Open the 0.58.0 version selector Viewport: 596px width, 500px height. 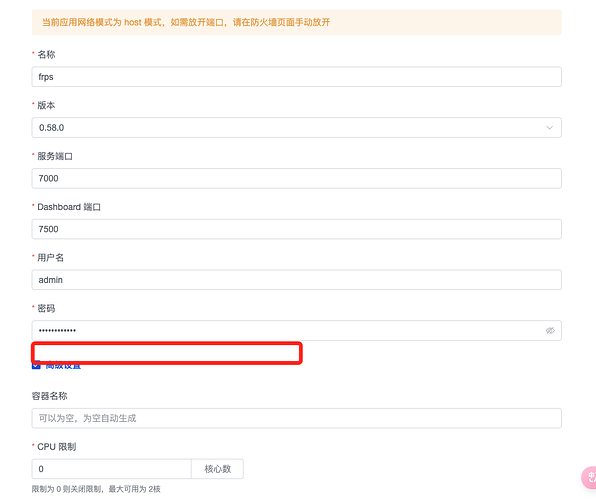[296, 128]
